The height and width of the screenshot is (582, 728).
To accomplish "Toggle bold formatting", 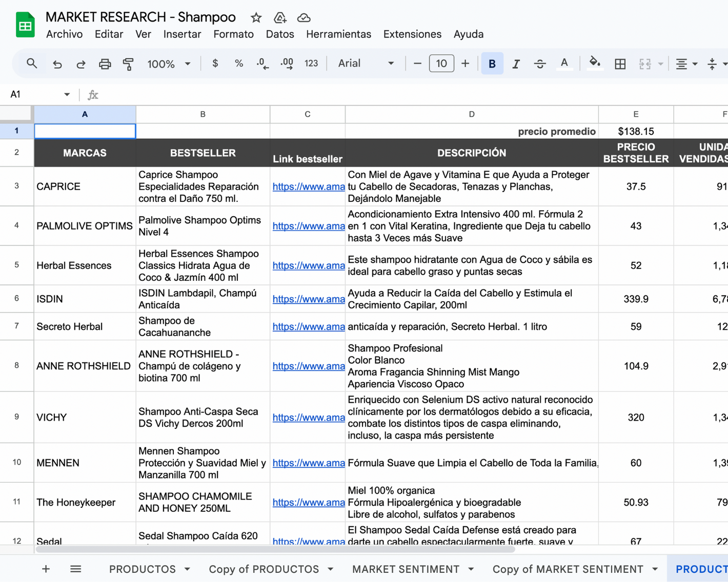I will (492, 64).
